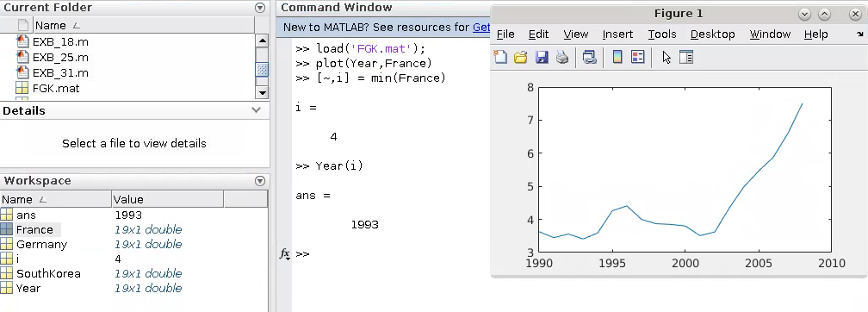Click Getting Started link in Command Window
Image resolution: width=868 pixels, height=312 pixels.
coord(481,28)
